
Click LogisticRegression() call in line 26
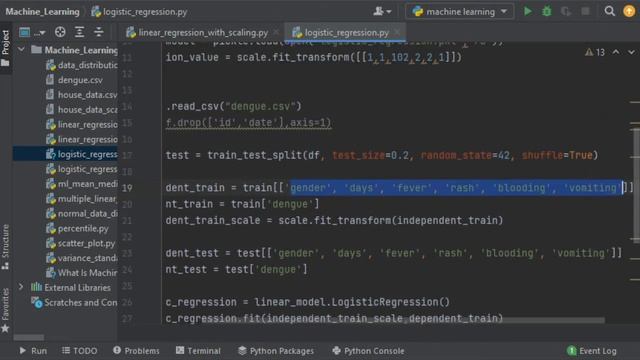coord(391,302)
